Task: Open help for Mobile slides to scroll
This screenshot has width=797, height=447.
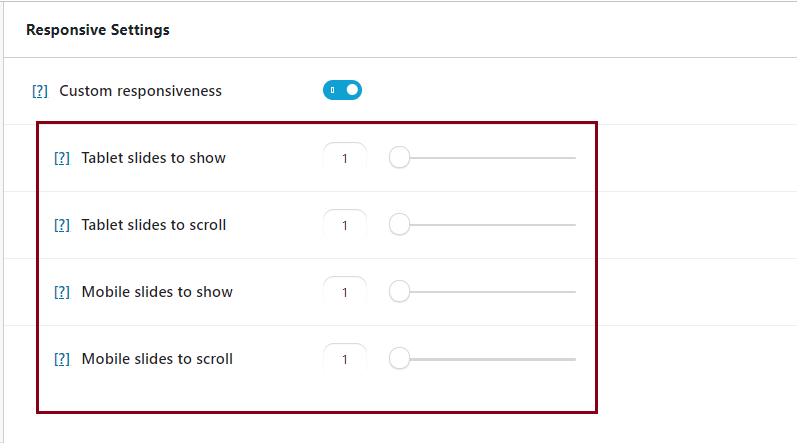Action: point(62,359)
